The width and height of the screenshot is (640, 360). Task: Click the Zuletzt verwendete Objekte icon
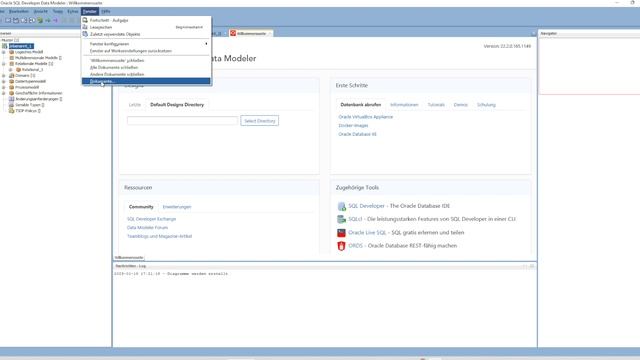point(85,34)
